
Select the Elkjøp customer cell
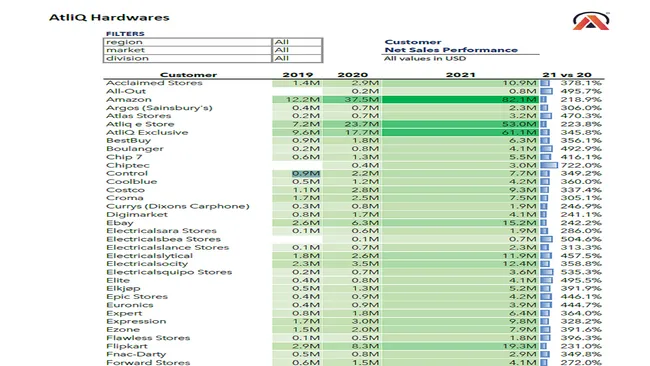pos(123,288)
